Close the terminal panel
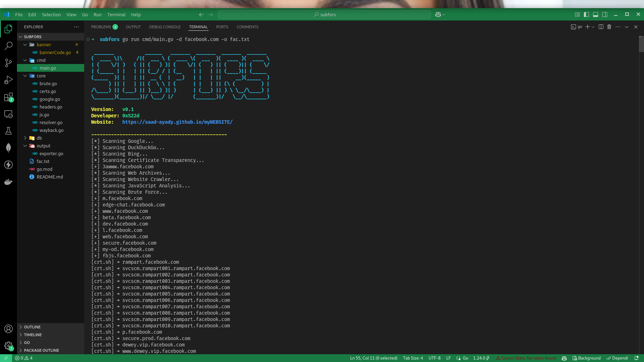The image size is (644, 362). point(636,27)
